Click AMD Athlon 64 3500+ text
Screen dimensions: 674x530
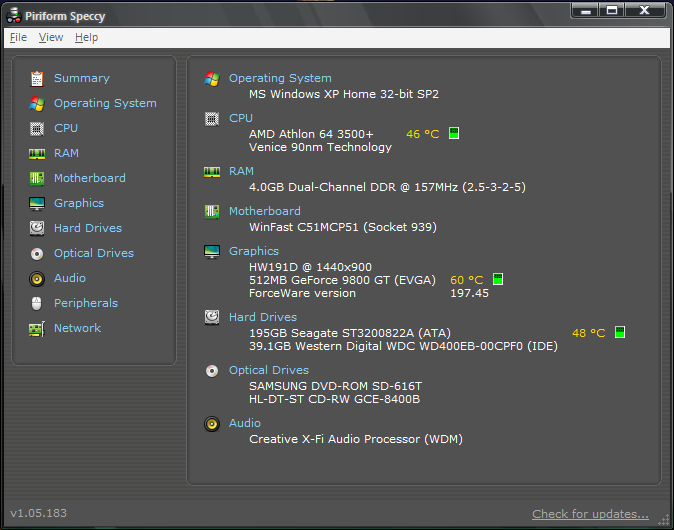[x=311, y=134]
